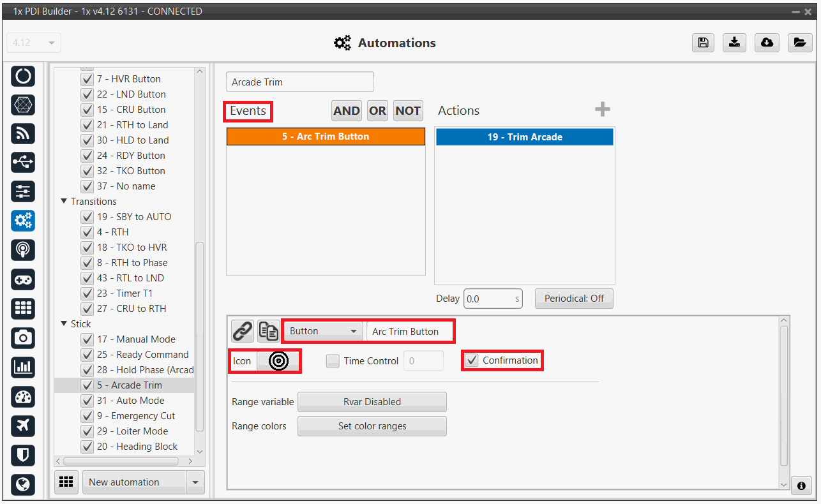
Task: Click the save floppy disk icon
Action: (x=703, y=43)
